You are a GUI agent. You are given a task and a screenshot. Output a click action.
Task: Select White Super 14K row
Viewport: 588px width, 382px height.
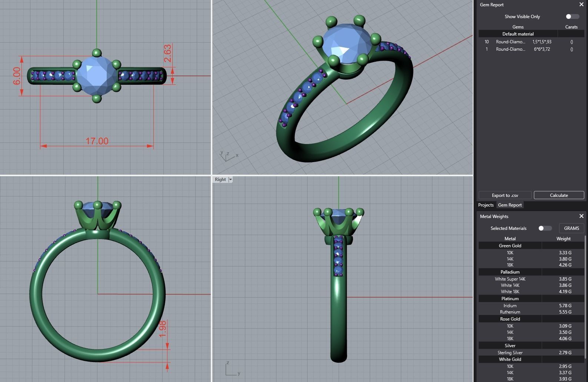click(x=531, y=279)
